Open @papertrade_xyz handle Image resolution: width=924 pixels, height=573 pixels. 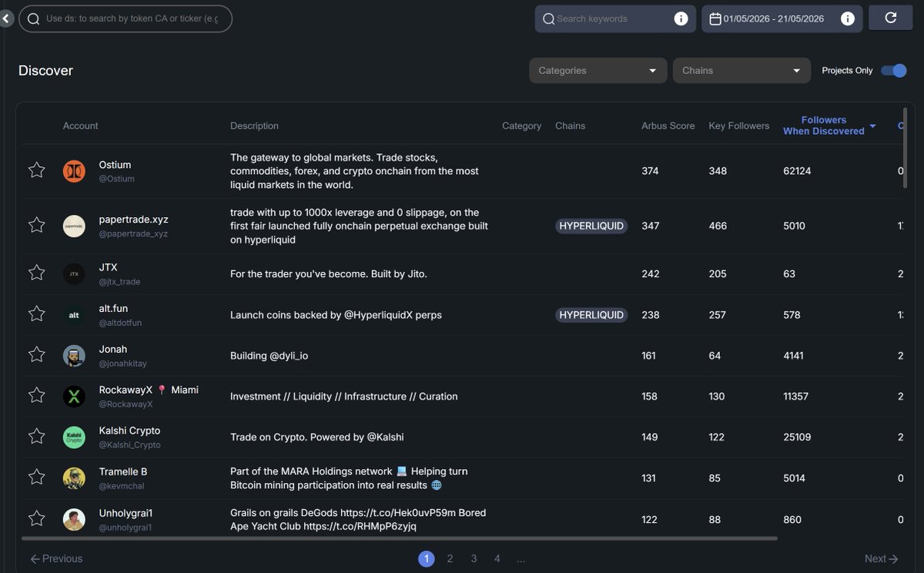133,233
